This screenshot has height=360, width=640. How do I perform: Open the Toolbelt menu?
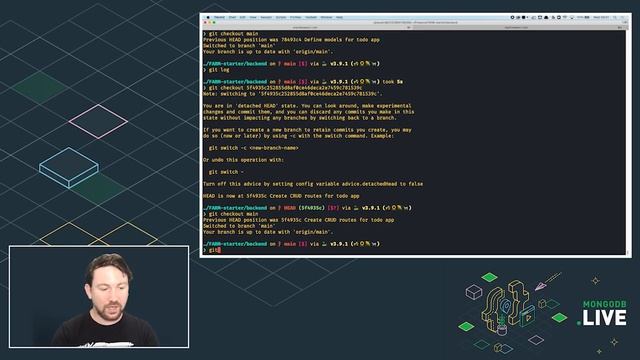point(311,18)
